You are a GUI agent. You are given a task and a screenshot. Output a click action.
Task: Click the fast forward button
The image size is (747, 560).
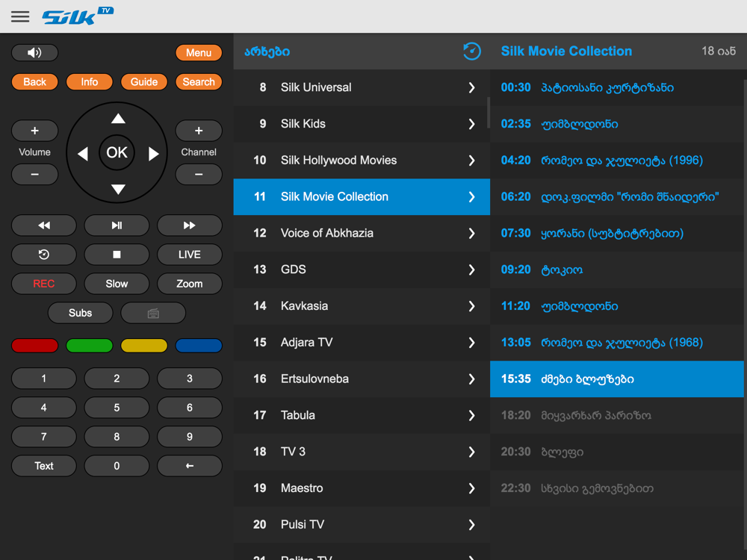click(x=190, y=225)
